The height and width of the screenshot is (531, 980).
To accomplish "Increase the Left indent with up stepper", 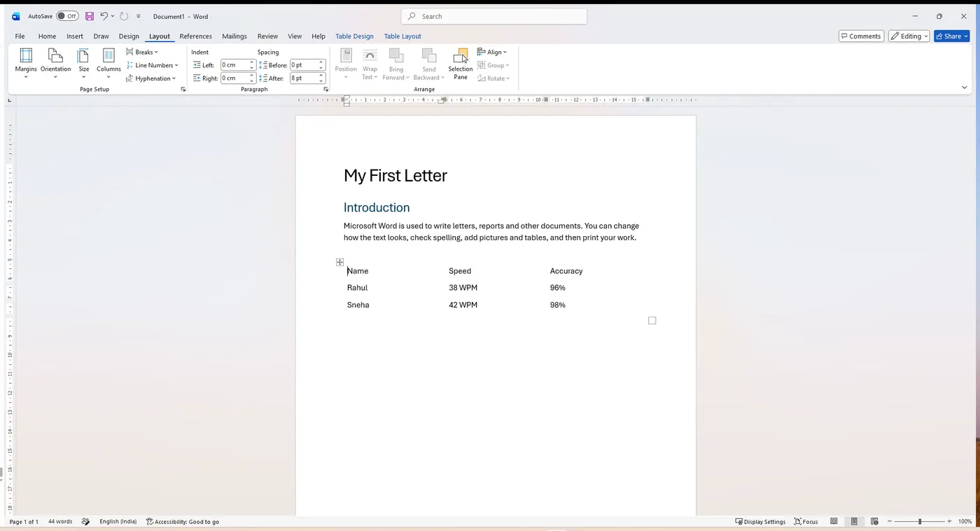I will pyautogui.click(x=252, y=62).
